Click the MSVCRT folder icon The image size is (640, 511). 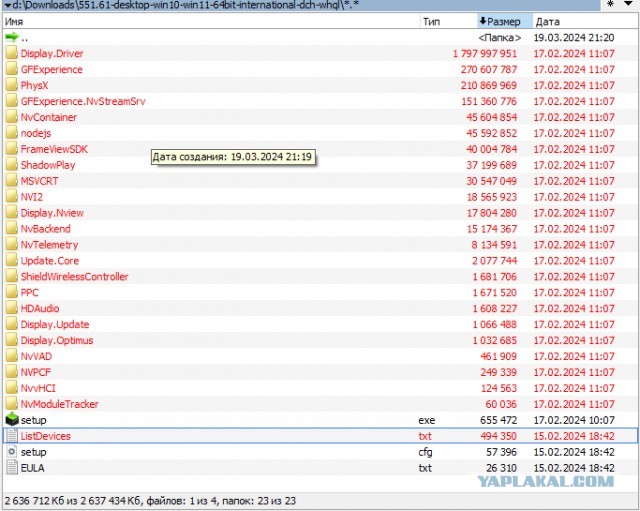[x=12, y=180]
